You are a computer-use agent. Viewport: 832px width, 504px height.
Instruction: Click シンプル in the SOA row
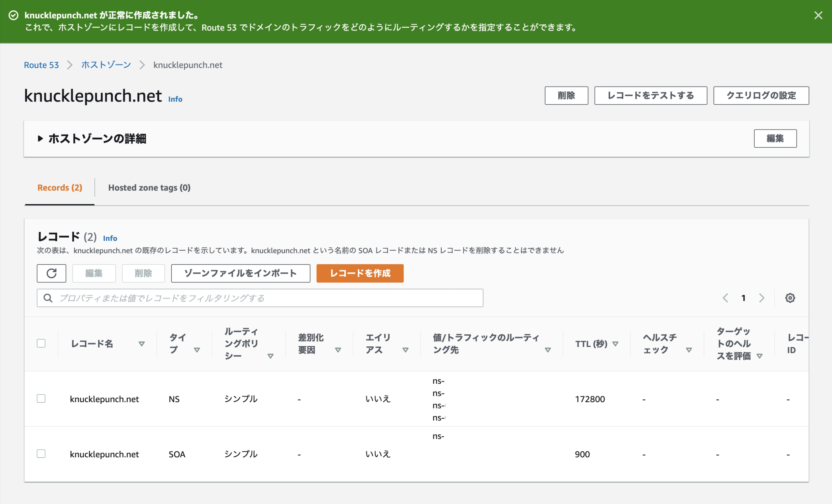tap(241, 454)
